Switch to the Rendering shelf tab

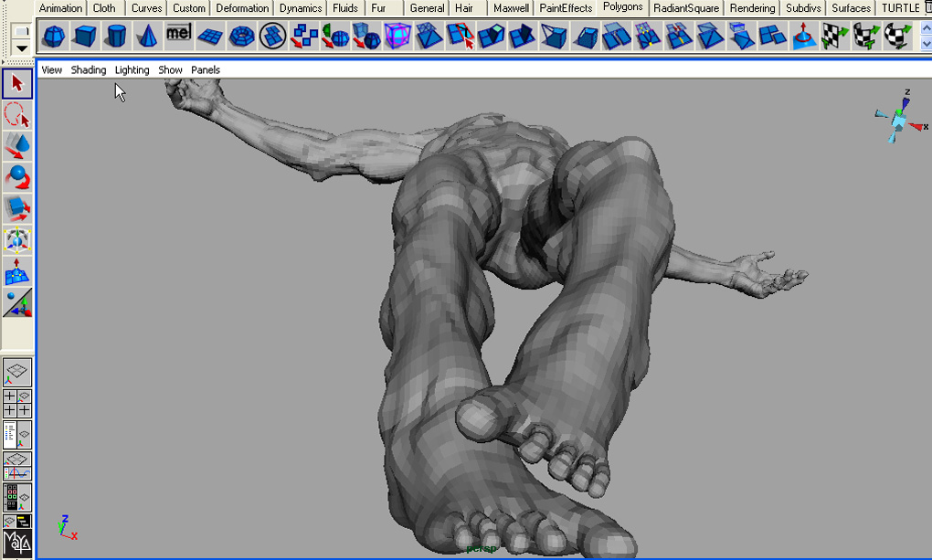[753, 7]
